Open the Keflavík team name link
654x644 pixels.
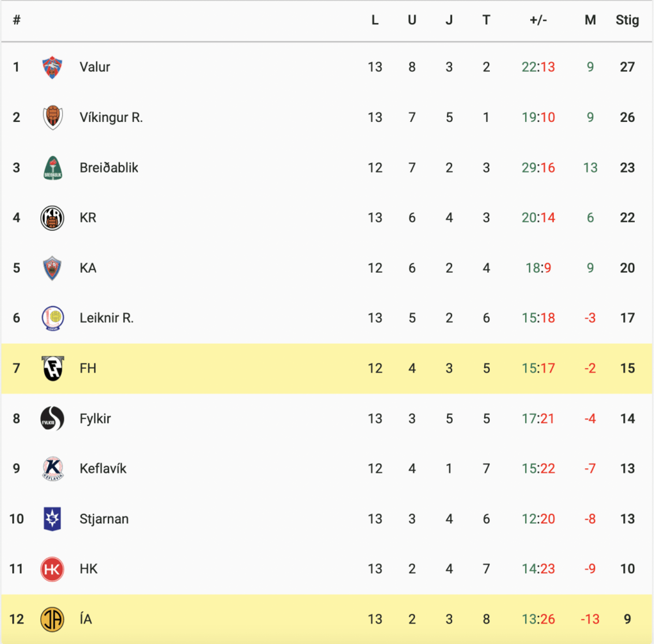103,468
